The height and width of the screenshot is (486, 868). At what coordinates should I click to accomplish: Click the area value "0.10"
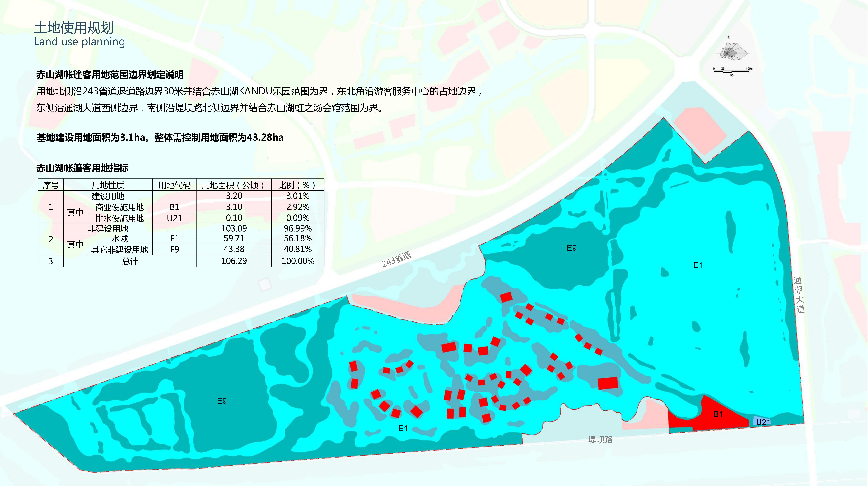point(234,218)
